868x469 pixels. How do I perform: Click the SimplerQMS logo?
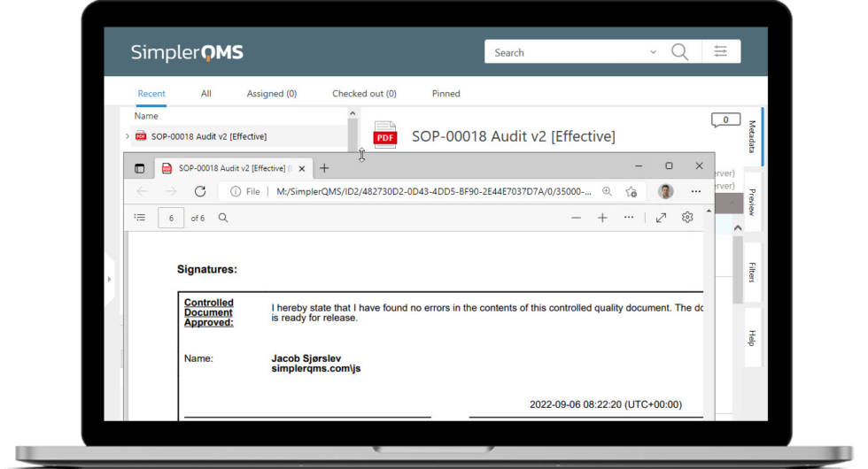point(187,52)
